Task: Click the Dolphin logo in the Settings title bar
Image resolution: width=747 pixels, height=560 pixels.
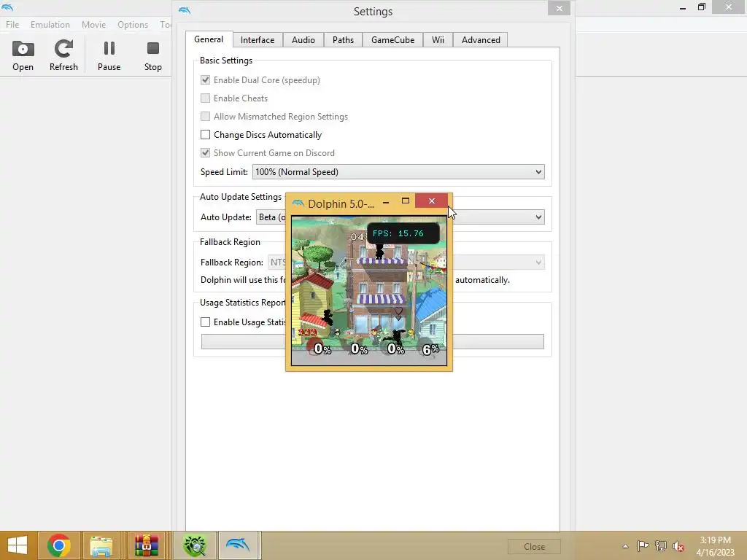Action: [185, 10]
